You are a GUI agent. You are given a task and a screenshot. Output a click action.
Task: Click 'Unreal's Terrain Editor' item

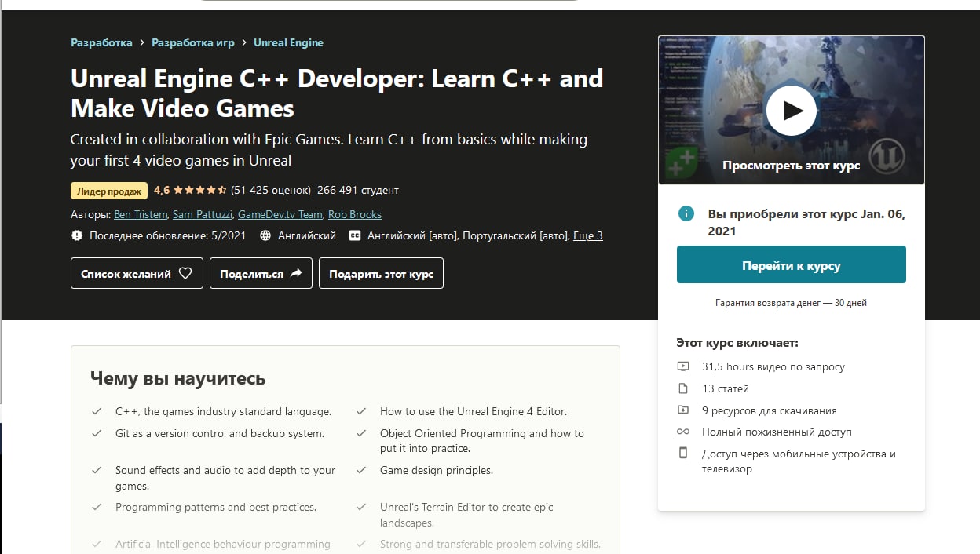466,515
